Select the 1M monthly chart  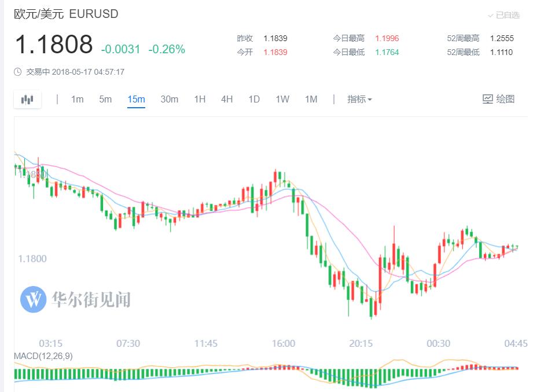click(x=311, y=99)
